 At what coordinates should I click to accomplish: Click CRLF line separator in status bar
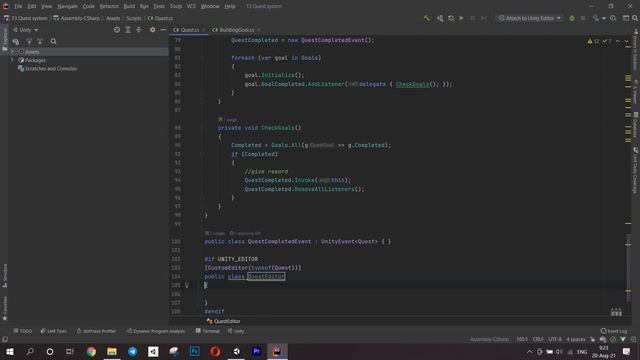point(538,339)
